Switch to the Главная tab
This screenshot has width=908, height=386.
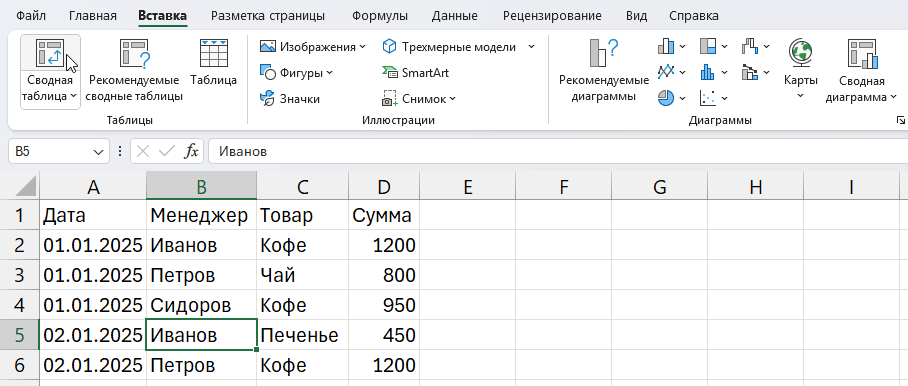[x=93, y=16]
